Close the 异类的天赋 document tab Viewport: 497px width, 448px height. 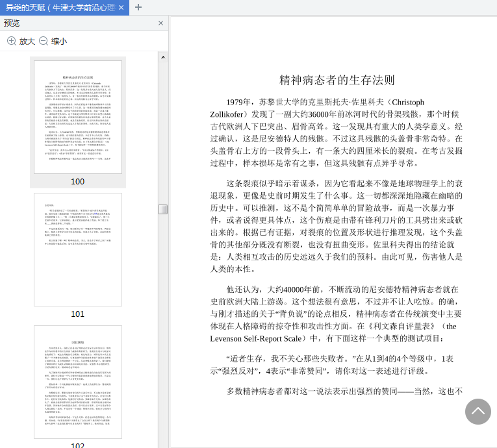[x=121, y=8]
